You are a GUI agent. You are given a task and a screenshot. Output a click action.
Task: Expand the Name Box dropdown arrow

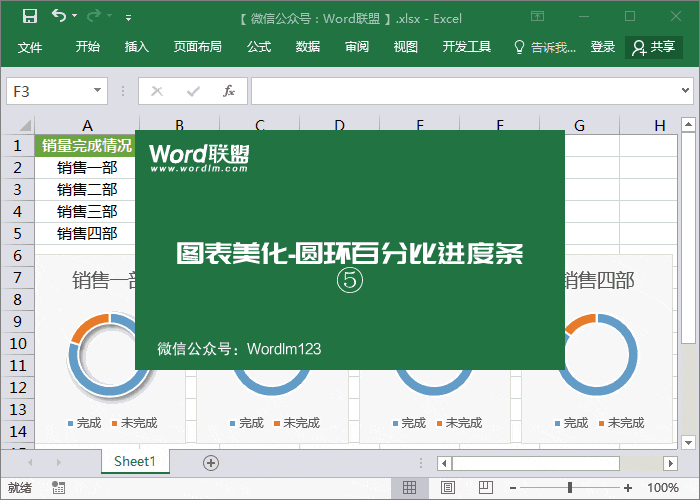pos(97,91)
